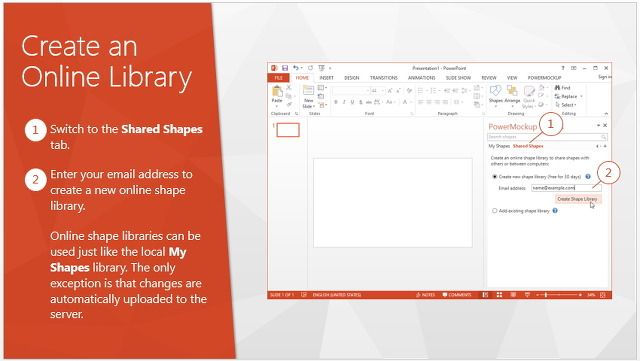Click the Redo/Repeat icon in title bar

point(310,68)
